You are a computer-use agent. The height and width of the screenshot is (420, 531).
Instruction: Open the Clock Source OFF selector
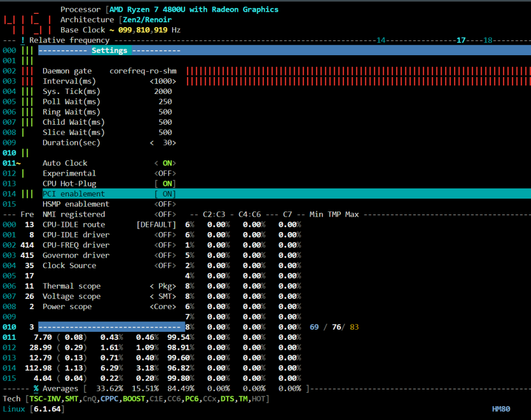[165, 265]
